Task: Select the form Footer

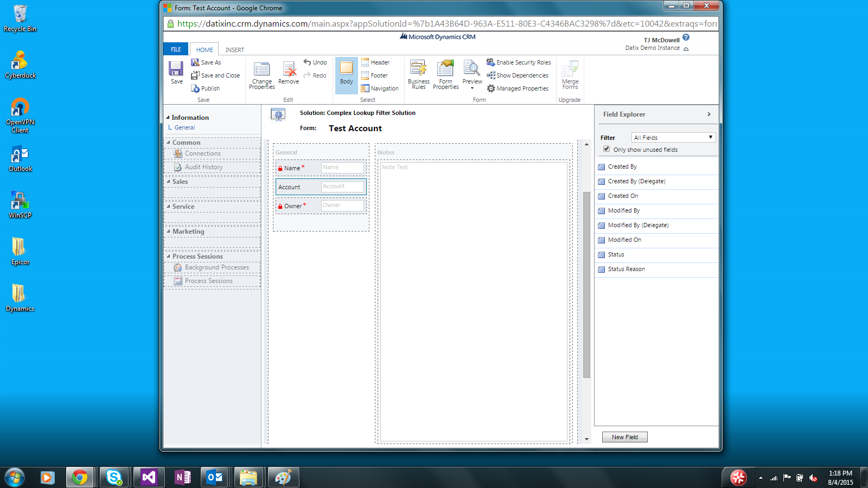Action: click(374, 75)
